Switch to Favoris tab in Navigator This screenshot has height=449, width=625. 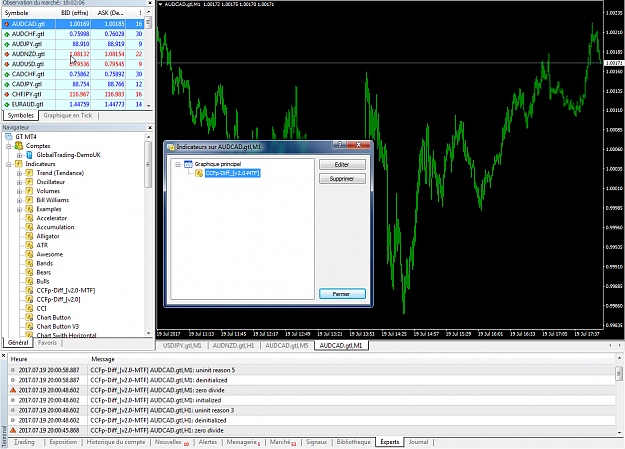click(47, 343)
